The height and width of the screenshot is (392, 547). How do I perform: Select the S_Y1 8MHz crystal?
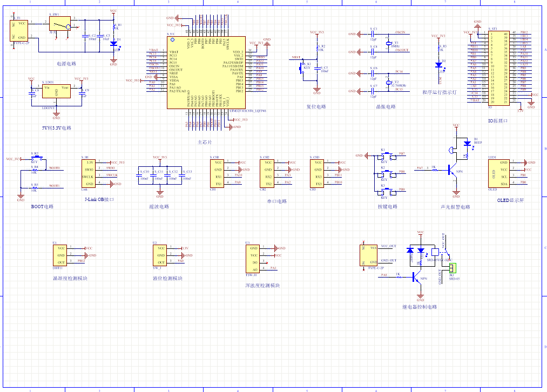pos(389,43)
